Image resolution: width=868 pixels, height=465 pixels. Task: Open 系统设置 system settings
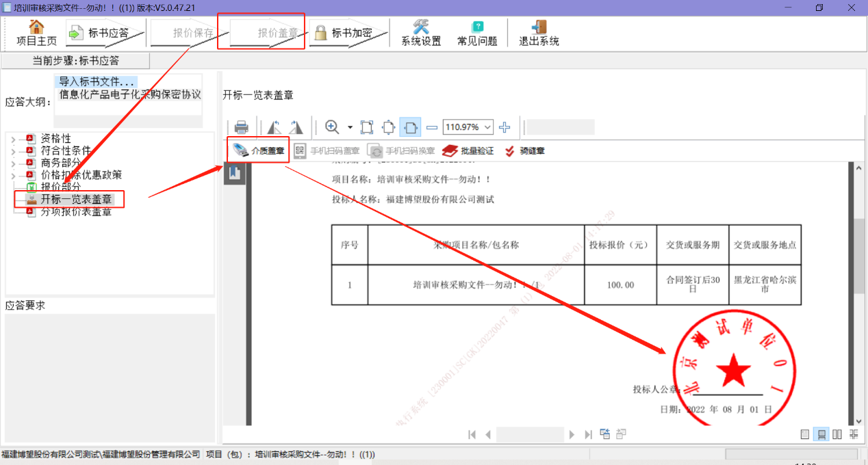(x=421, y=33)
